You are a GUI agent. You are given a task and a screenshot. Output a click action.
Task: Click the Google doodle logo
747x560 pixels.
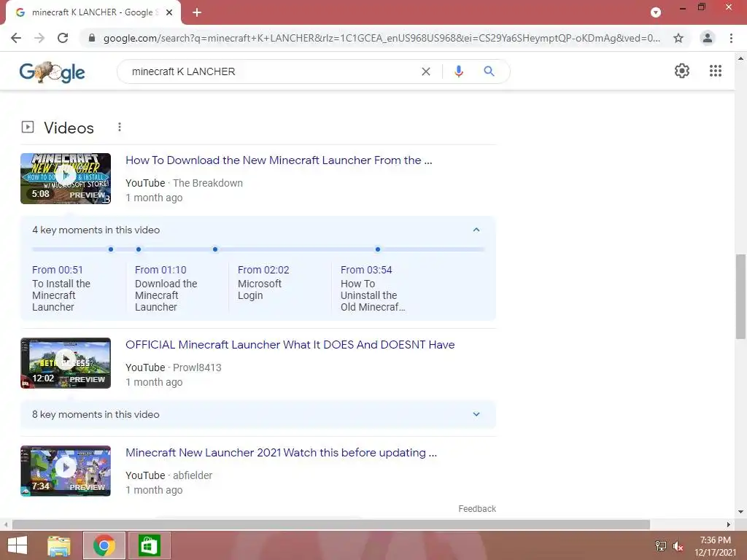click(x=53, y=72)
